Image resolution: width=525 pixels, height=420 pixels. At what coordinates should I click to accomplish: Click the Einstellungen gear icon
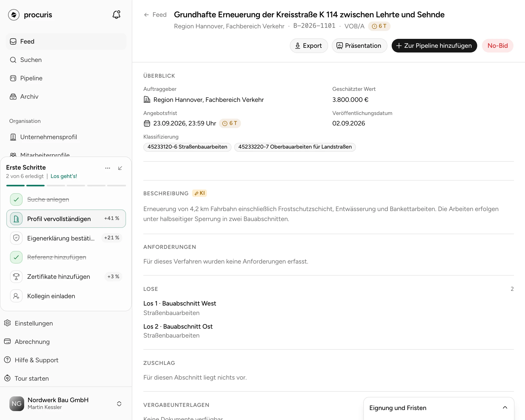tap(8, 323)
